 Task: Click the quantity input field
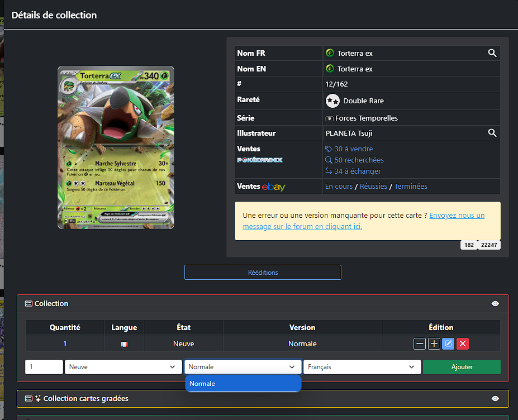(44, 367)
